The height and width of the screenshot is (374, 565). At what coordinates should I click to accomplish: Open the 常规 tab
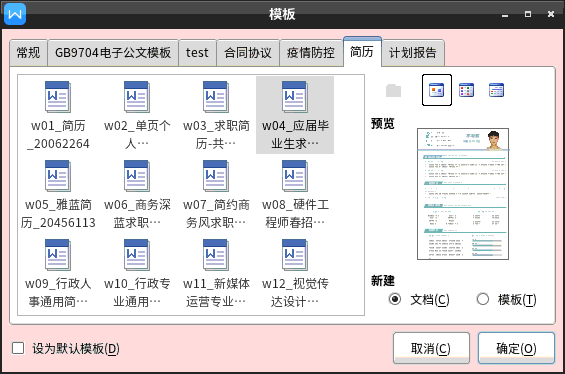(28, 53)
